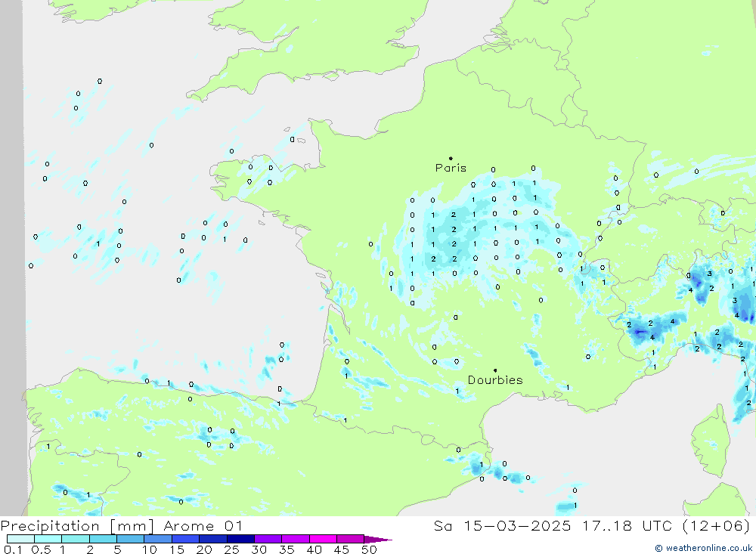The height and width of the screenshot is (554, 756).
Task: Pick the 35–40 mm legend swatch
Action: pos(296,539)
